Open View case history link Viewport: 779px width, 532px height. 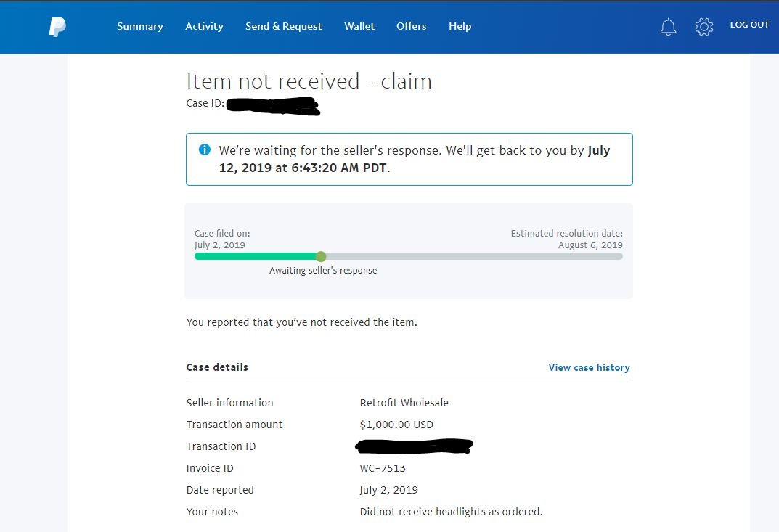590,367
